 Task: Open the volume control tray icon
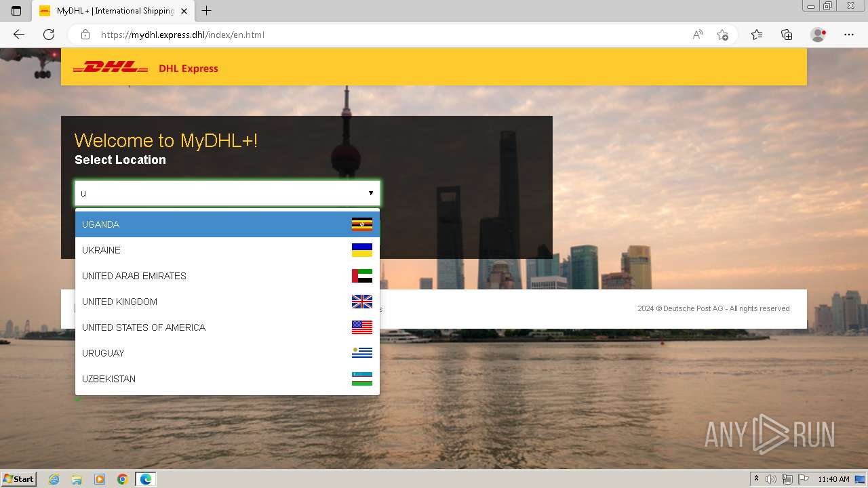click(x=771, y=479)
